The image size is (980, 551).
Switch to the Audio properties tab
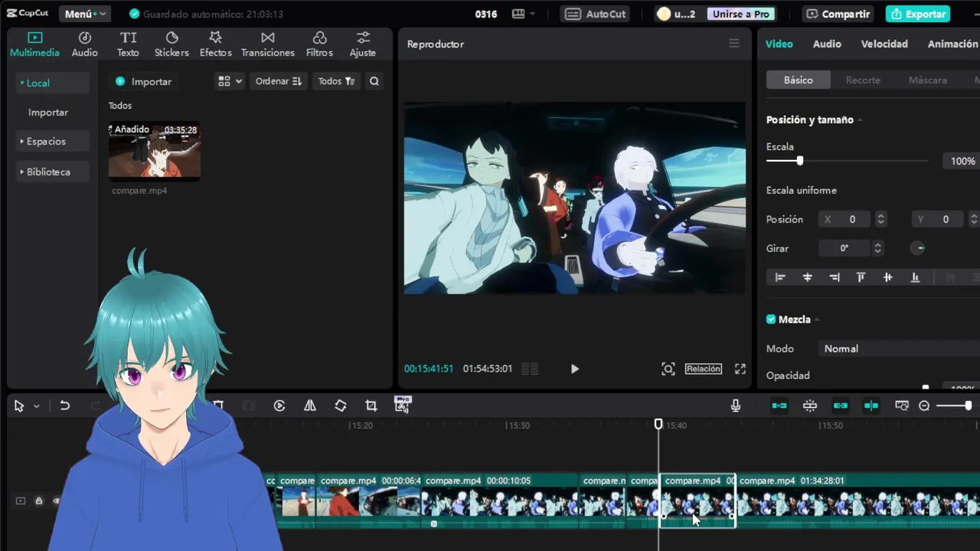click(x=827, y=44)
